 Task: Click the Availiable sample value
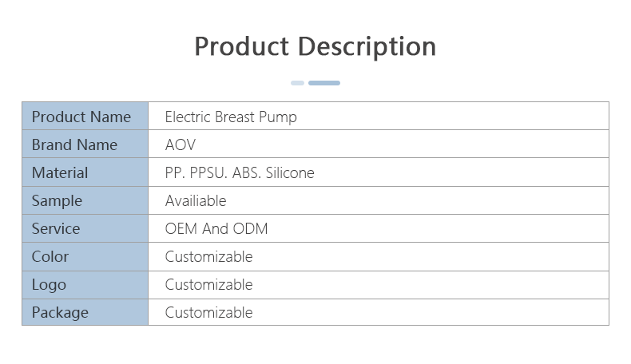pos(196,200)
